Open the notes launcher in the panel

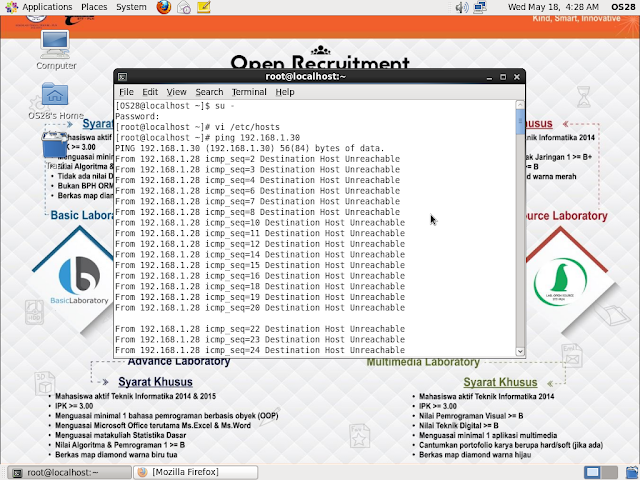[203, 7]
